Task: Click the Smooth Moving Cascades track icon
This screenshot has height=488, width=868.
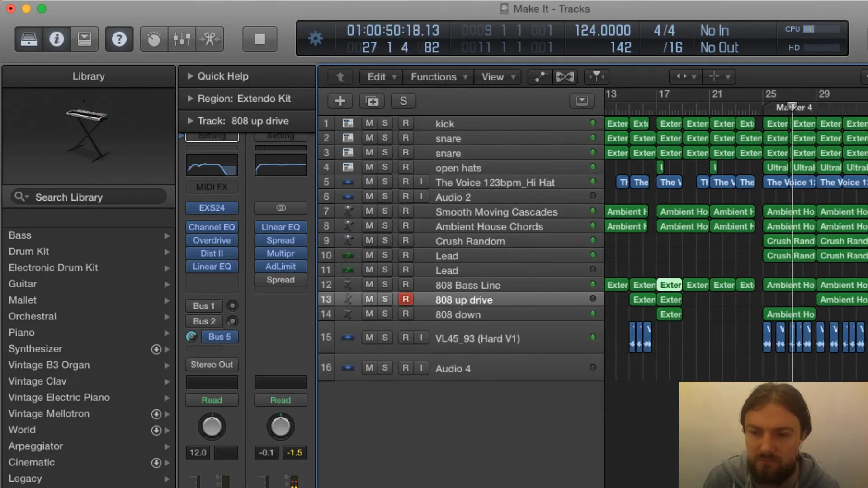Action: [x=348, y=211]
